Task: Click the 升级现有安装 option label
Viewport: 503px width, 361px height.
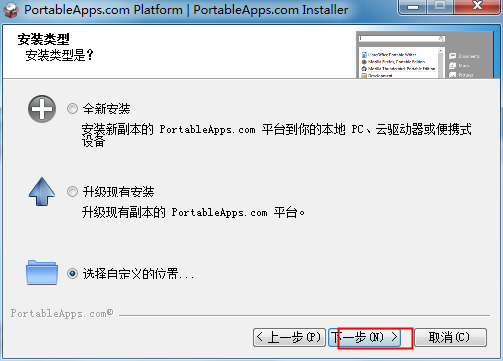Action: tap(118, 192)
